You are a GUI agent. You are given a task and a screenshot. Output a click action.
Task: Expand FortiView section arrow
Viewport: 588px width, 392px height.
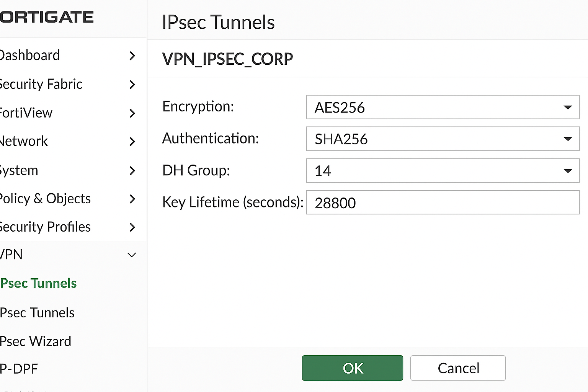click(132, 113)
